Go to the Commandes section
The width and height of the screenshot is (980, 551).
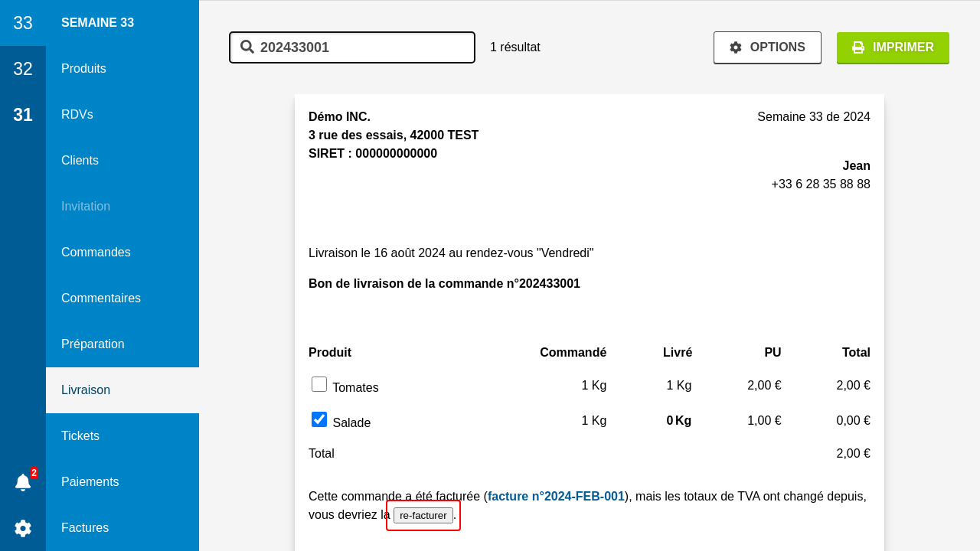(x=96, y=253)
